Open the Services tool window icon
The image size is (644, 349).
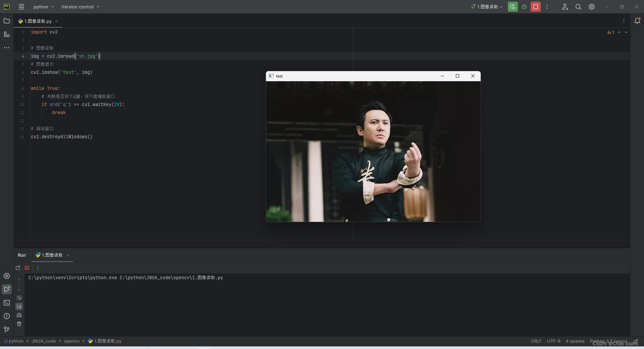coord(7,276)
